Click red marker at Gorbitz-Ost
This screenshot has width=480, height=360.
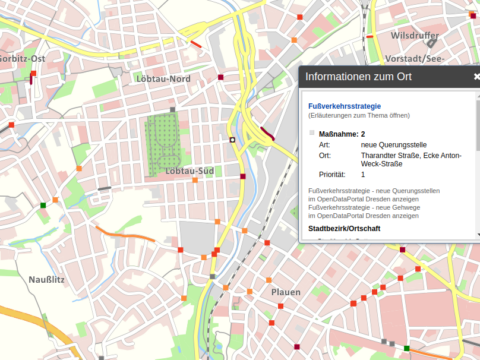(x=33, y=73)
